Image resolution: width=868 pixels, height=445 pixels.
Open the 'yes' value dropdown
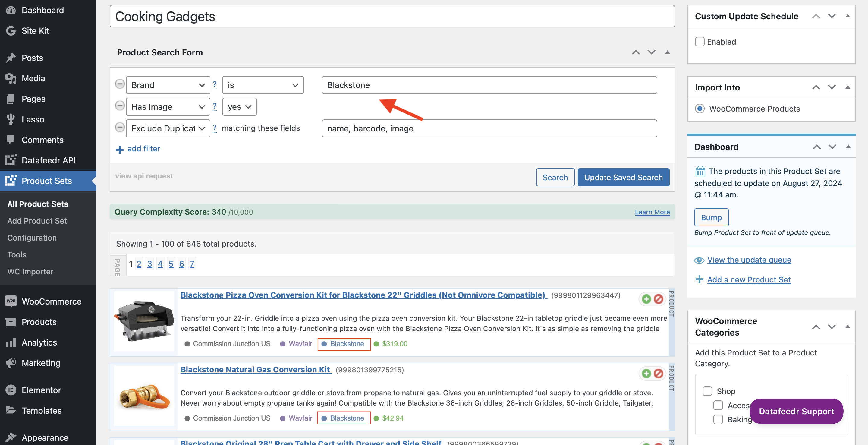tap(239, 107)
